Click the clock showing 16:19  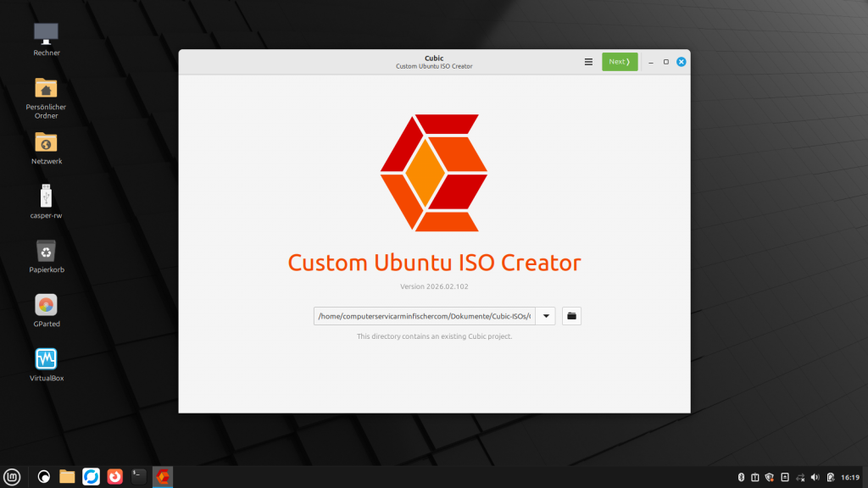(x=850, y=477)
